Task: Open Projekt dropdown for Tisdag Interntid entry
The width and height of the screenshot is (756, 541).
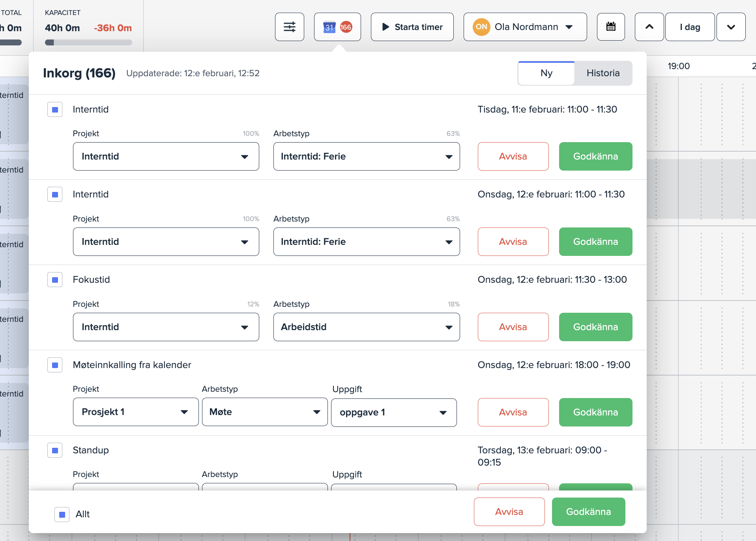Action: click(166, 156)
